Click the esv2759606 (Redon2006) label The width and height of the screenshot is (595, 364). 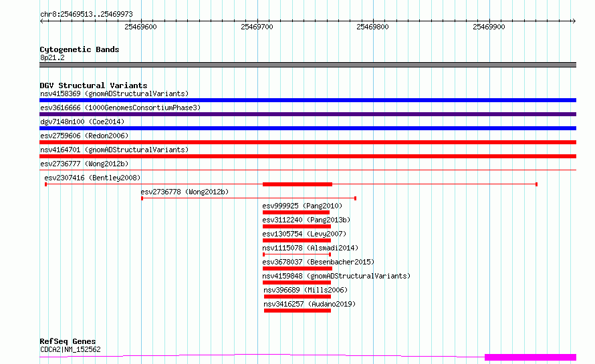(84, 136)
